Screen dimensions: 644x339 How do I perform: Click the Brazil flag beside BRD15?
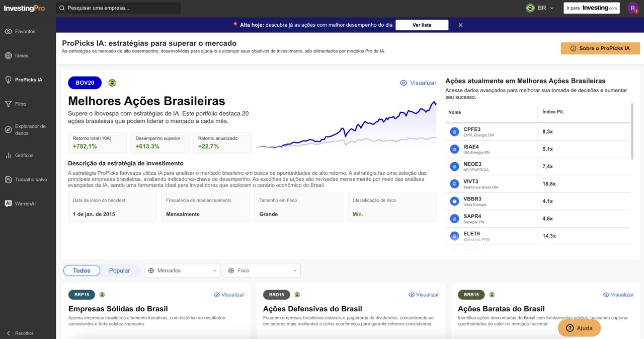coord(297,295)
